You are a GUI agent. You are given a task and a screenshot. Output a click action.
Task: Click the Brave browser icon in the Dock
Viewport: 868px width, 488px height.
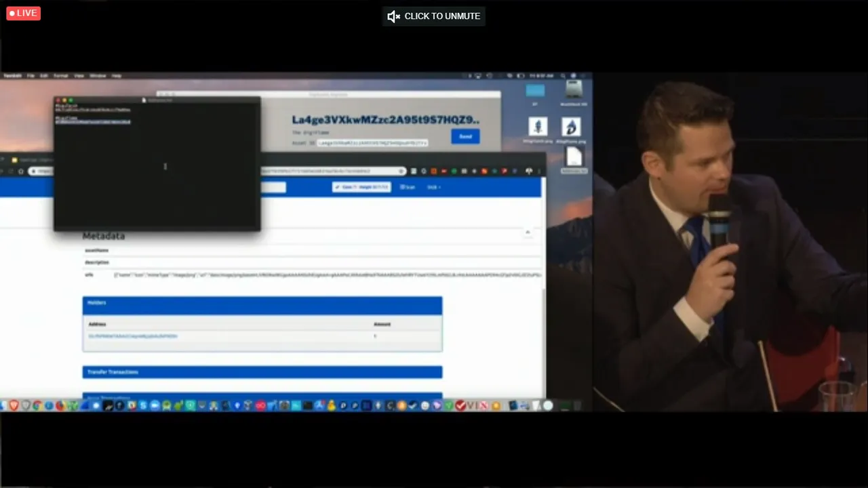(14, 405)
